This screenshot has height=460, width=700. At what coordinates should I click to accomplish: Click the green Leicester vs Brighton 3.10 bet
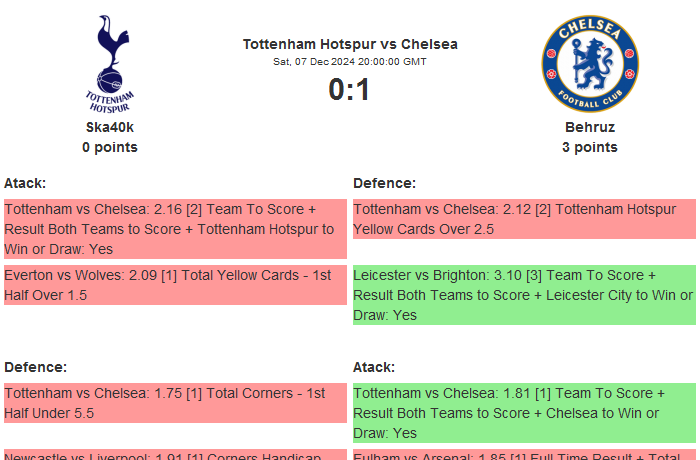[x=524, y=295]
